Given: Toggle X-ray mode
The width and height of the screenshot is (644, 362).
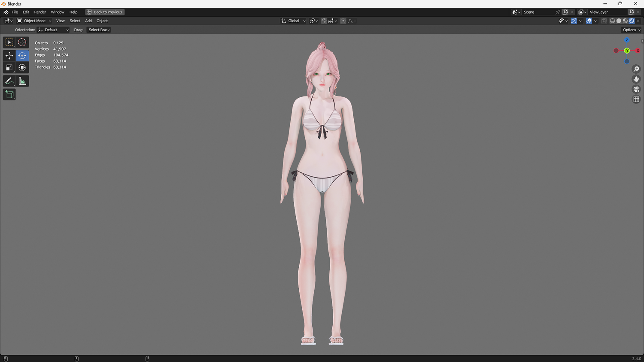Looking at the screenshot, I should coord(604,21).
